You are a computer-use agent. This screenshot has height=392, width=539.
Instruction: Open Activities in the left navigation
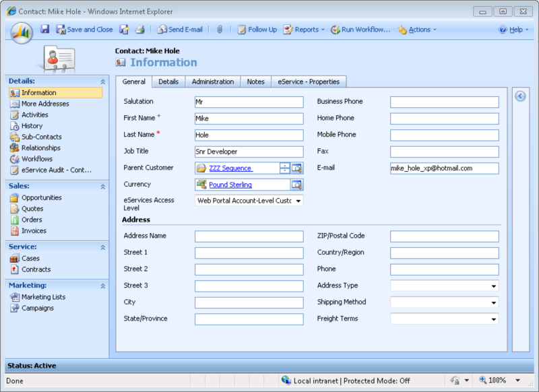(x=34, y=115)
